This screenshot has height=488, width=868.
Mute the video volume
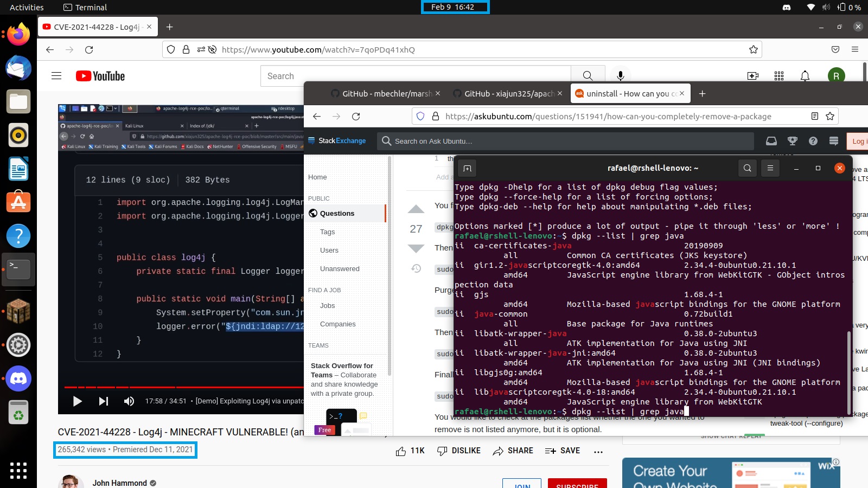pos(129,401)
